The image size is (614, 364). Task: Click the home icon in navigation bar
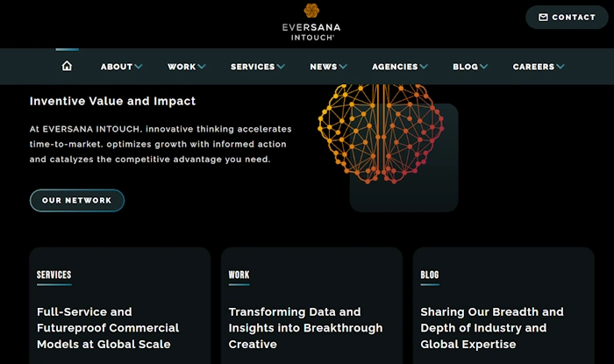(67, 66)
